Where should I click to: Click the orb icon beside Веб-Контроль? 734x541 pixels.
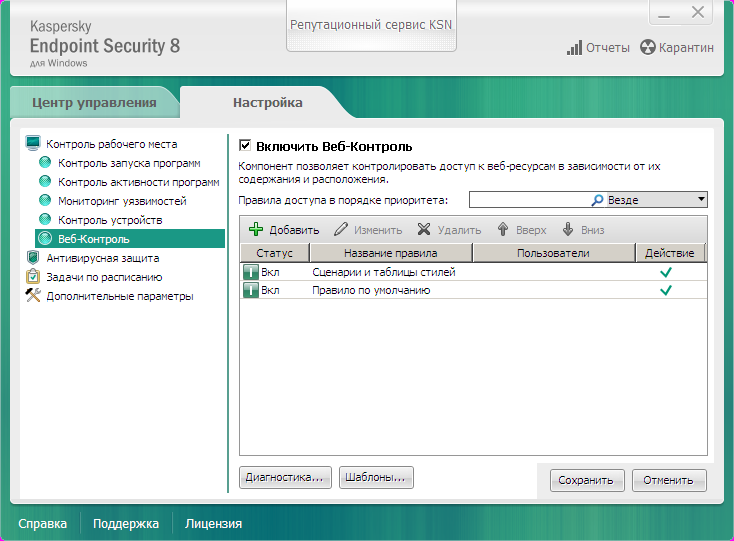click(x=45, y=239)
